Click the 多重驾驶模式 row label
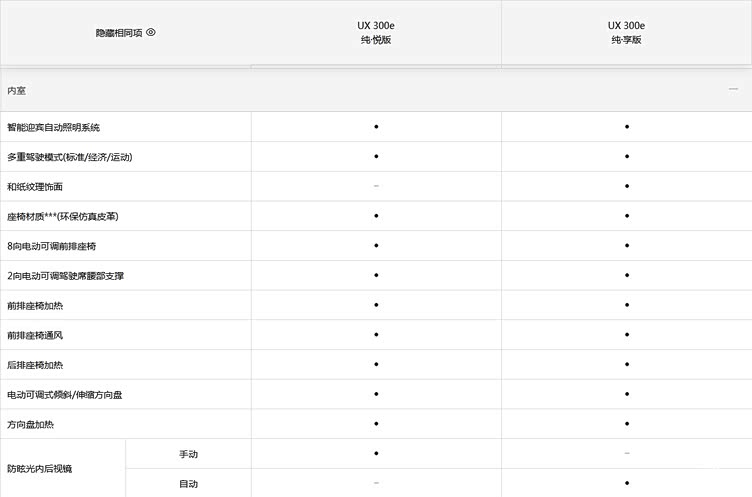Screen dimensions: 752x497 pos(70,157)
